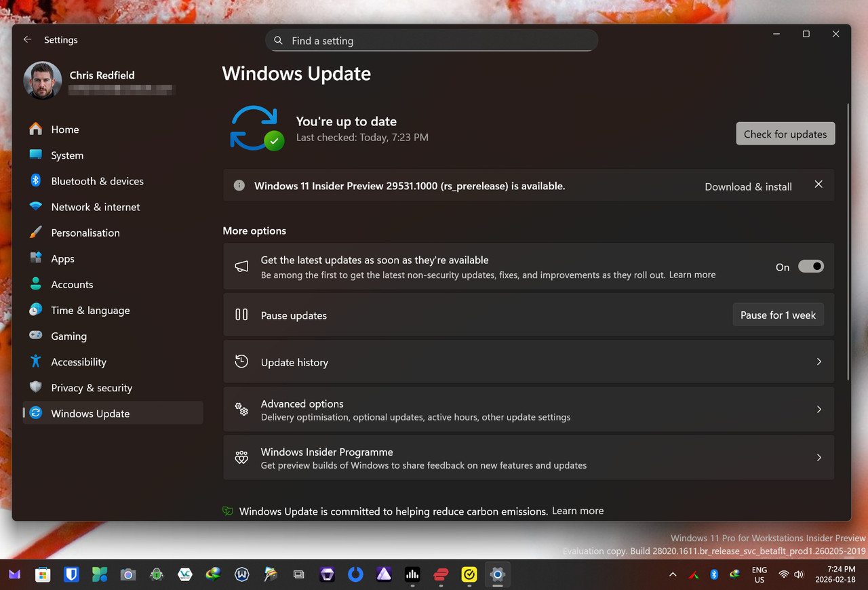Click the Gaming controller icon in sidebar
The width and height of the screenshot is (868, 590).
coord(36,336)
